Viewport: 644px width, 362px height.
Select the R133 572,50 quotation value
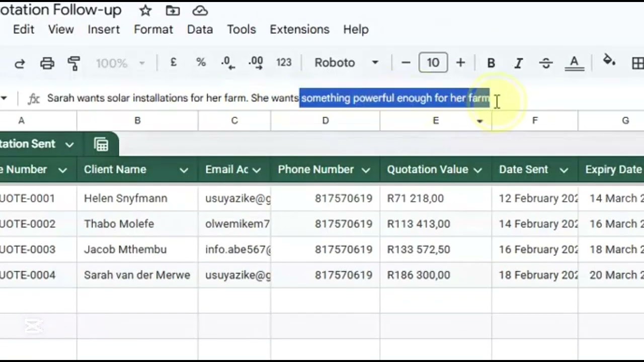click(436, 249)
